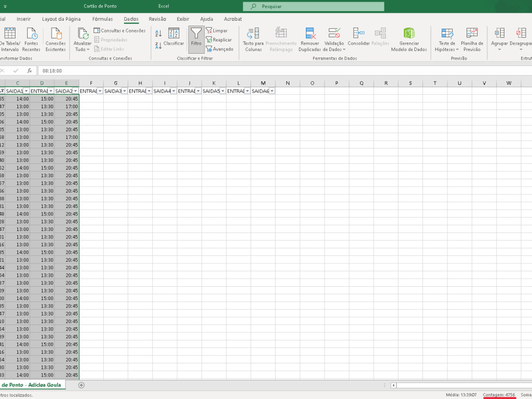Open the SAIDA6 column filter dropdown
This screenshot has width=532, height=399.
pyautogui.click(x=272, y=91)
